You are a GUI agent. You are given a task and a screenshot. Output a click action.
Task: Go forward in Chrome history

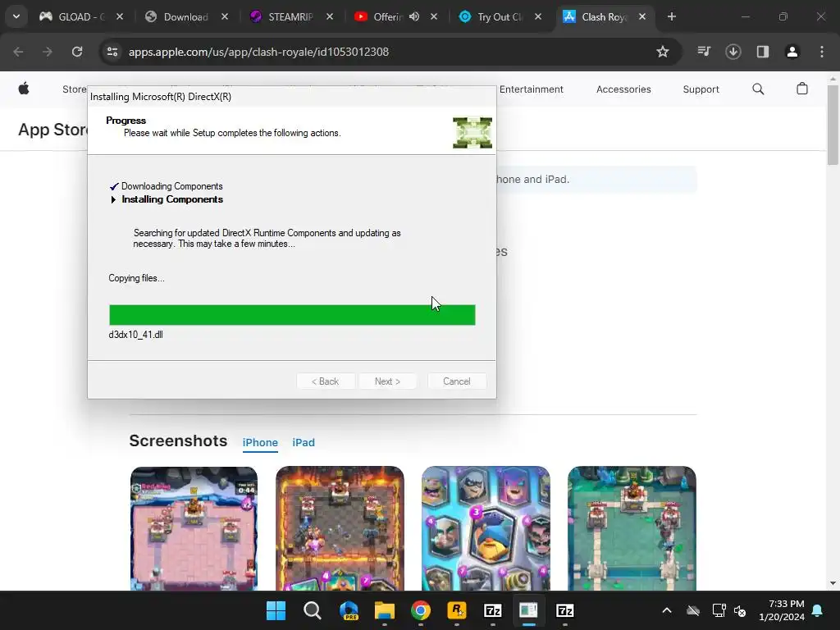(48, 52)
